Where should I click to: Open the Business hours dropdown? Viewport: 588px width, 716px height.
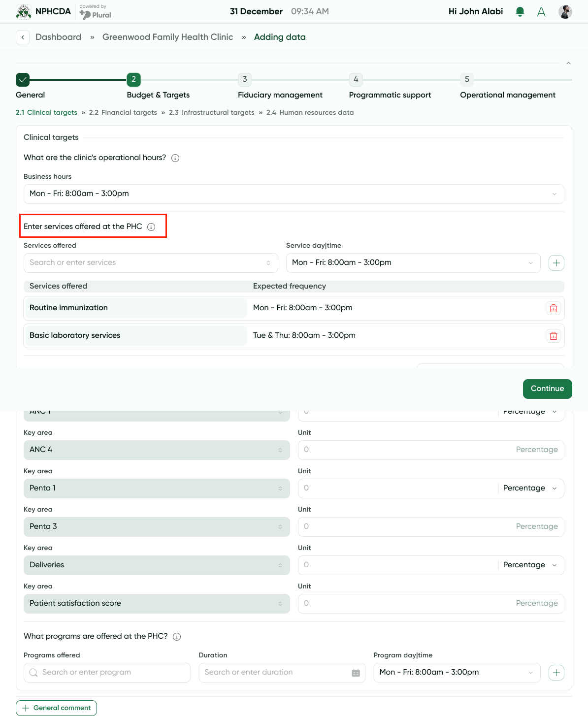[x=294, y=194]
